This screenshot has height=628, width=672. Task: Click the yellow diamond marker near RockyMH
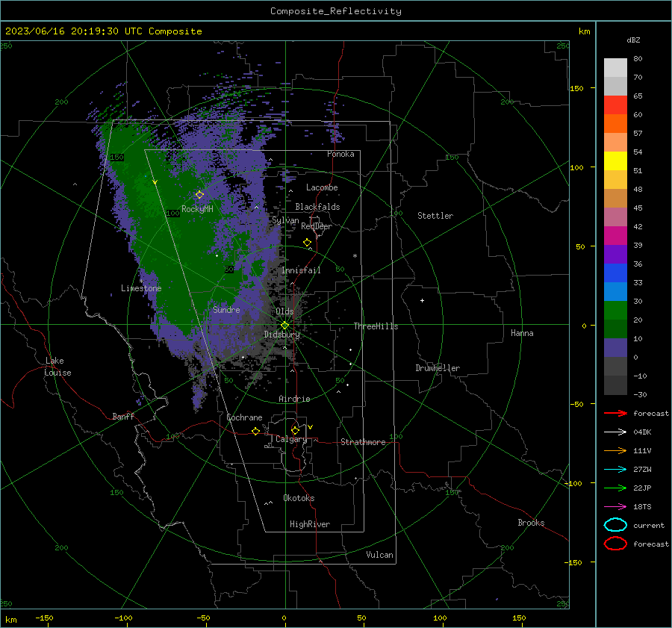pyautogui.click(x=199, y=195)
